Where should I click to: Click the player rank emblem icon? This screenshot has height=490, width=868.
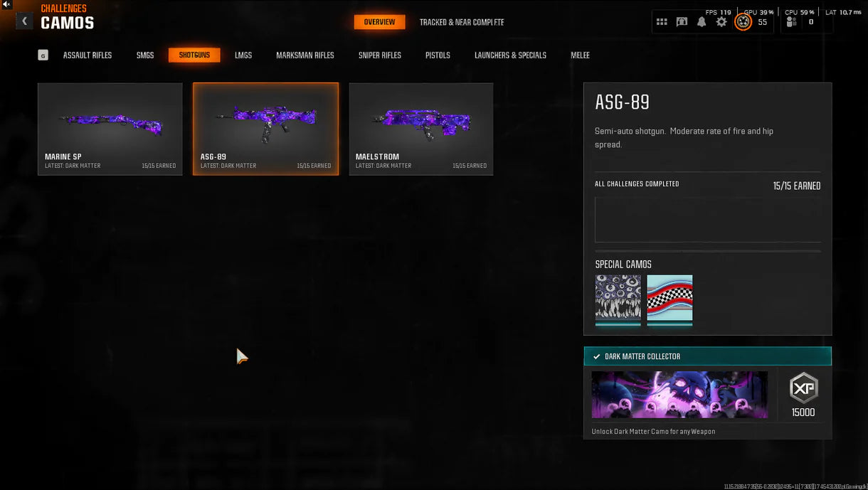[743, 22]
